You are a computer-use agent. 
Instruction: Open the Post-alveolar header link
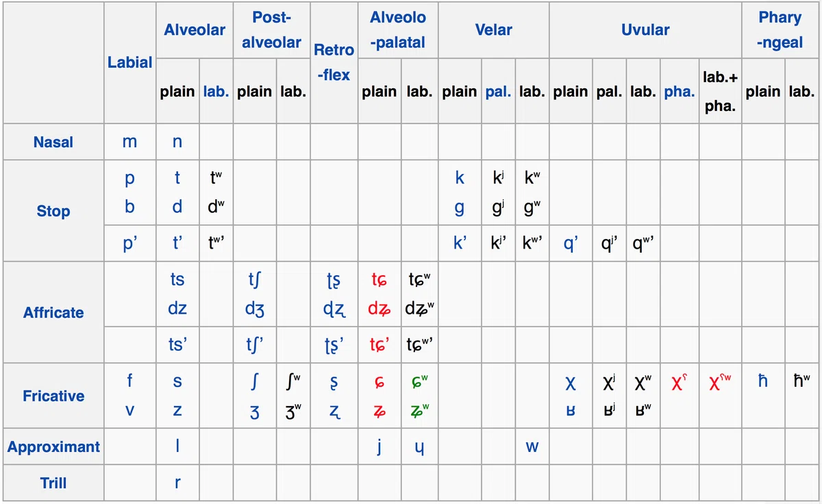point(271,30)
